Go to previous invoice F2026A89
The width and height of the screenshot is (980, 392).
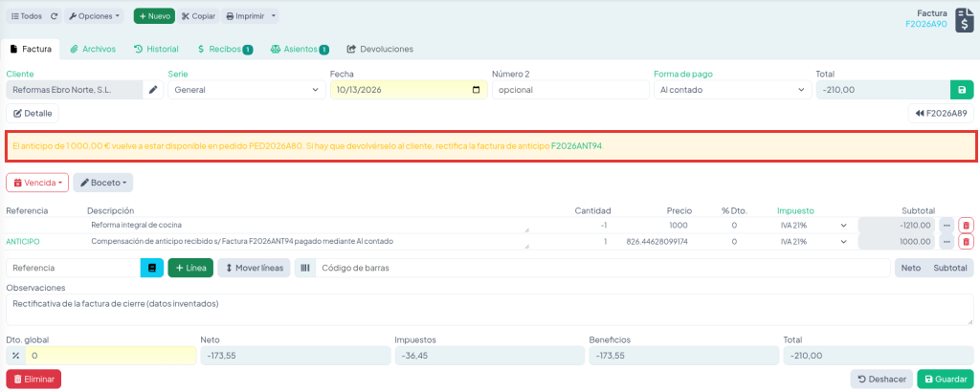click(941, 114)
